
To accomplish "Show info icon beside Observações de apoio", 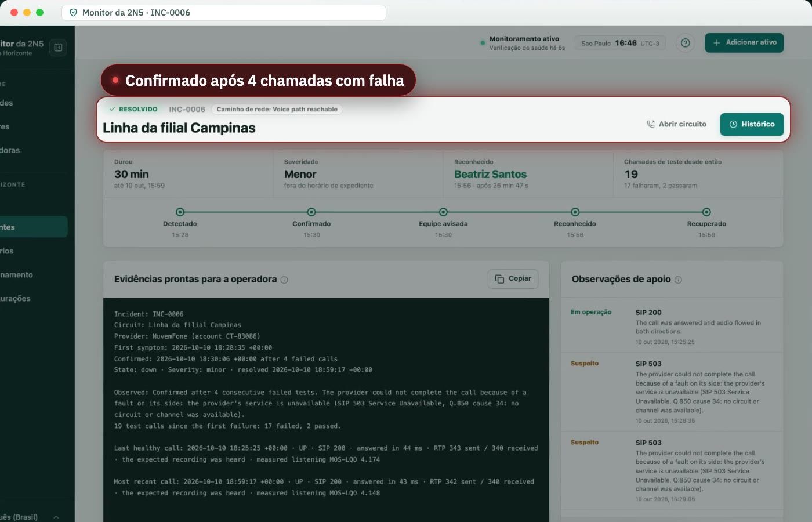I will coord(678,280).
